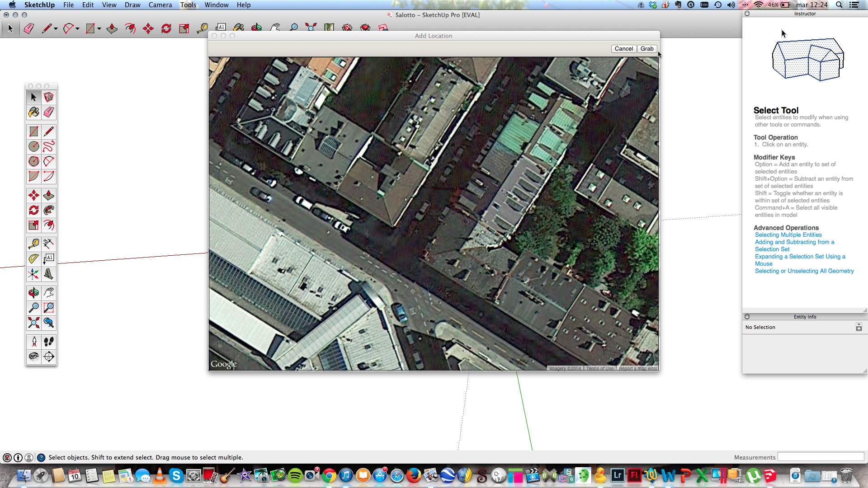Select the Offset tool in the tool palette
This screenshot has height=488, width=868.
pos(49,225)
